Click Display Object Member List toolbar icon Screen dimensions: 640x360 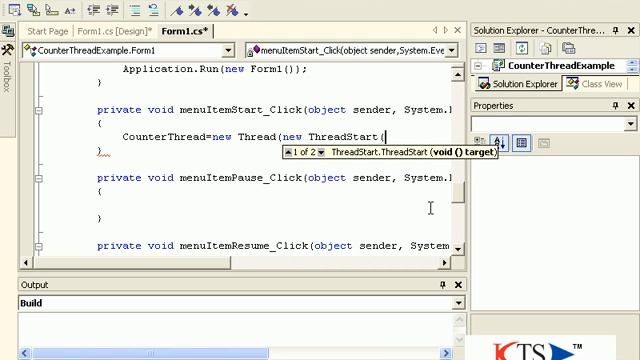15,10
